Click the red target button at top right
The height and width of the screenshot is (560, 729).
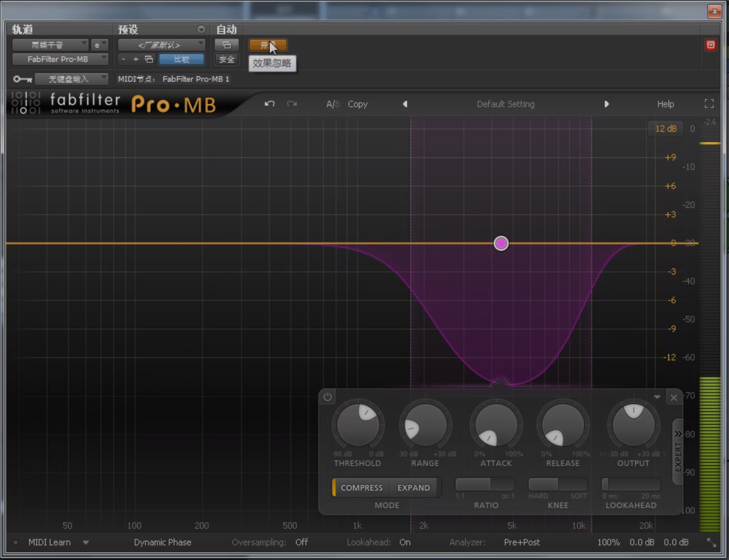(710, 45)
